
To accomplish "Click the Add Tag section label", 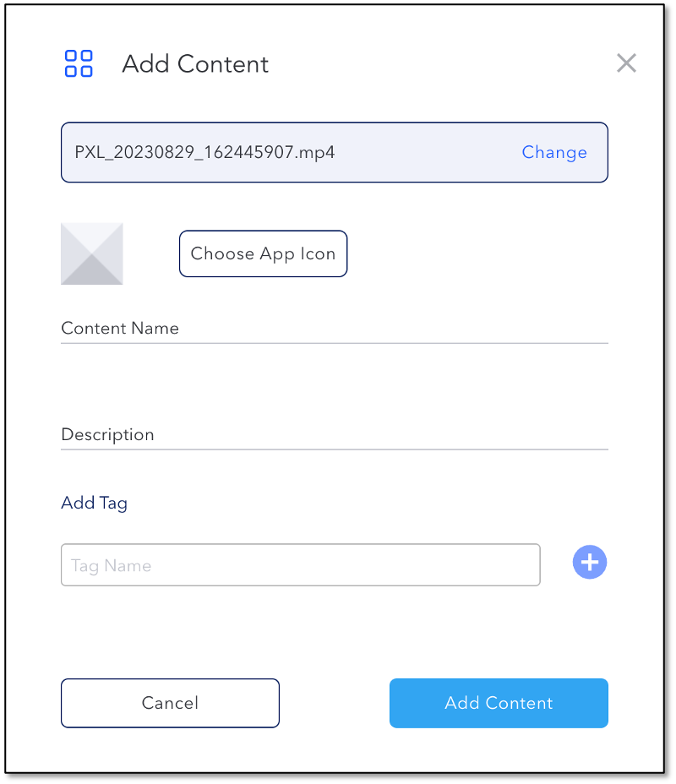I will tap(94, 503).
